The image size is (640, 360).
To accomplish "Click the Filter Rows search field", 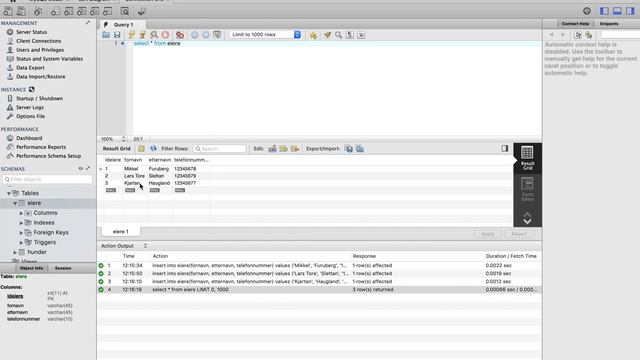I will 220,149.
